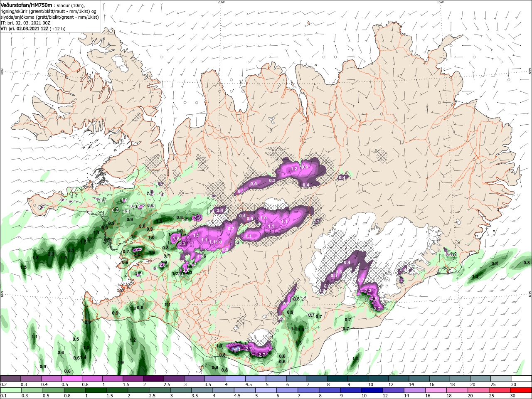The width and height of the screenshot is (532, 399).
Task: Click the rain legend swatch between 3.5 and 4
Action: 202,390
